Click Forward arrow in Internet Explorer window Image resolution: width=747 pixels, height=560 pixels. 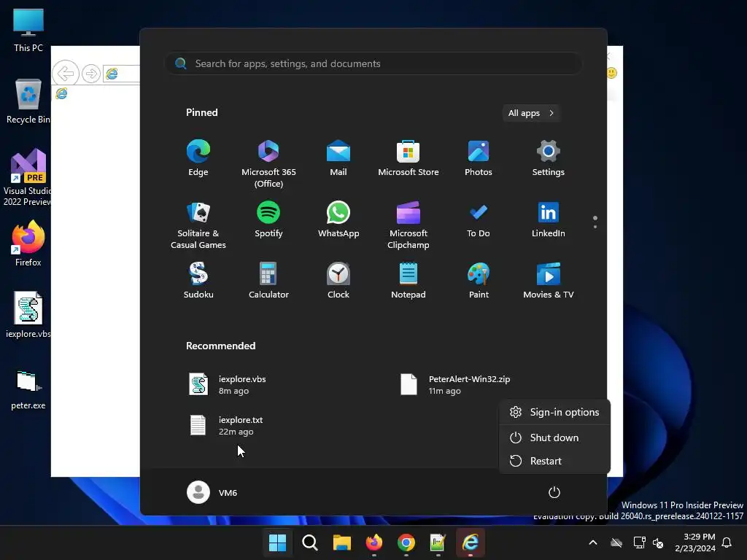(x=90, y=74)
